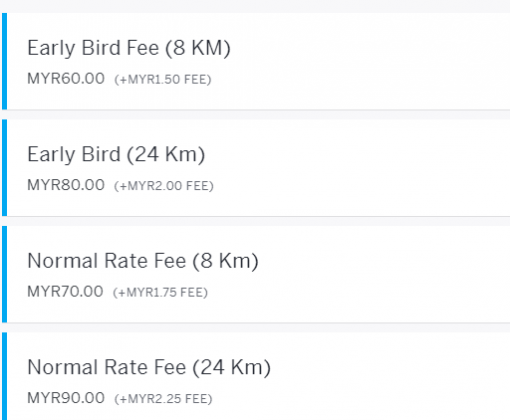Click empty right area of Early Bird Fee (8 KM) card
This screenshot has height=420, width=510.
(383, 61)
